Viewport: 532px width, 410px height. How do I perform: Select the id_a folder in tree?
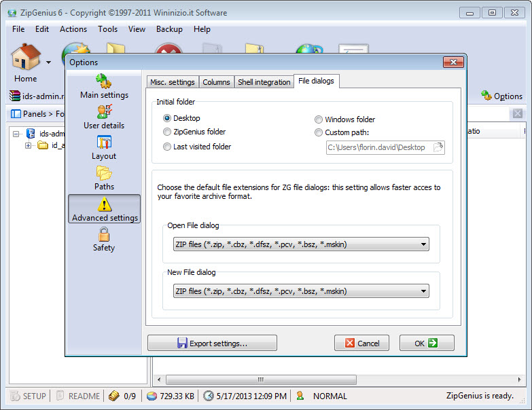[51, 146]
